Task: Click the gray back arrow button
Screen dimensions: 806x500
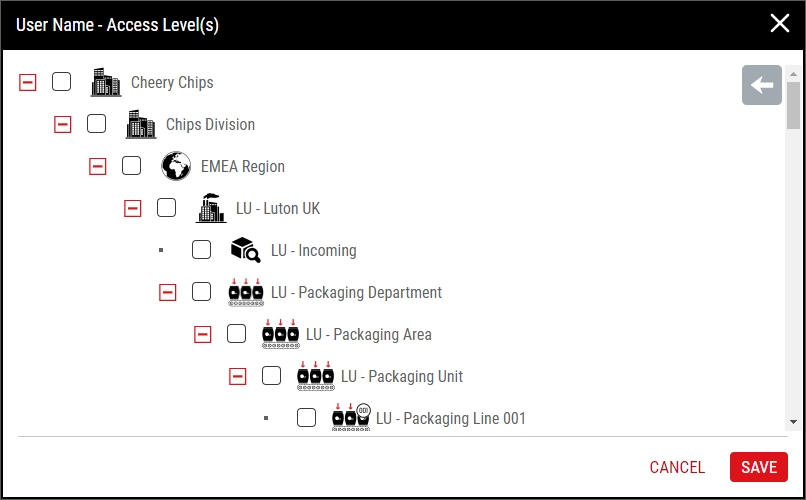Action: coord(762,85)
